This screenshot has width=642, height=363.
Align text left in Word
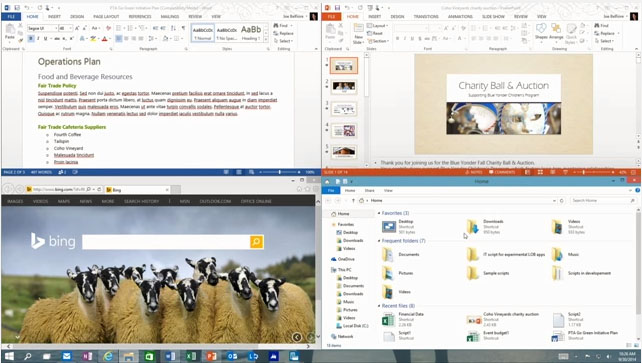point(119,38)
